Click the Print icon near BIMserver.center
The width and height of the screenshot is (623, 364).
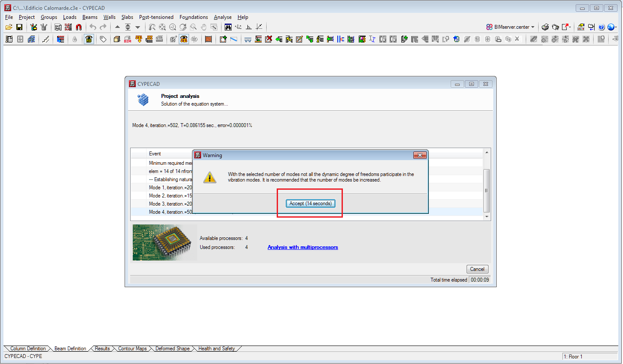pyautogui.click(x=545, y=27)
